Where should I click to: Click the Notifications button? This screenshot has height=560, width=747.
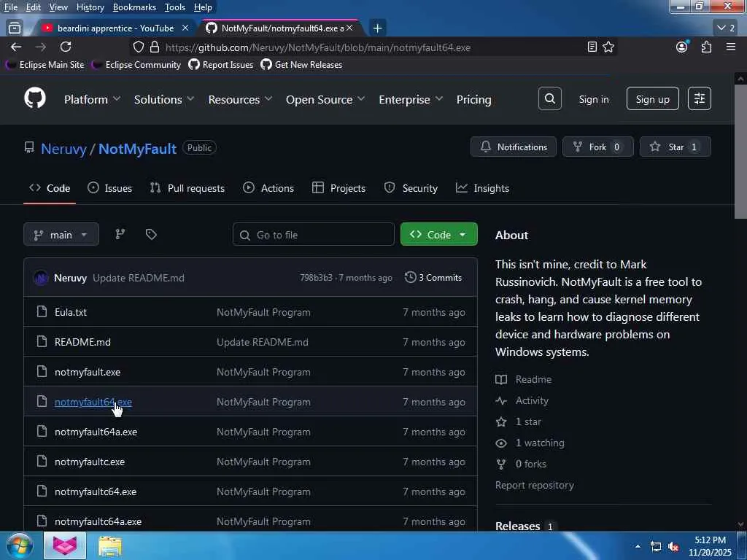[x=513, y=147]
